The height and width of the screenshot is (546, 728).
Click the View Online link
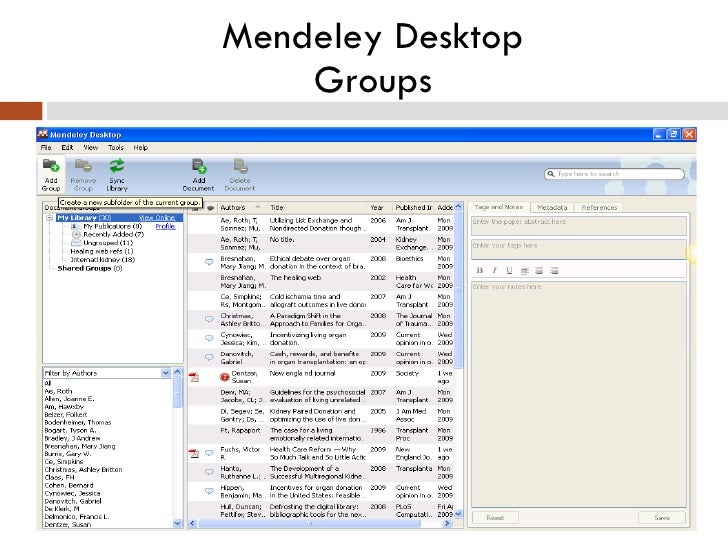[x=157, y=218]
